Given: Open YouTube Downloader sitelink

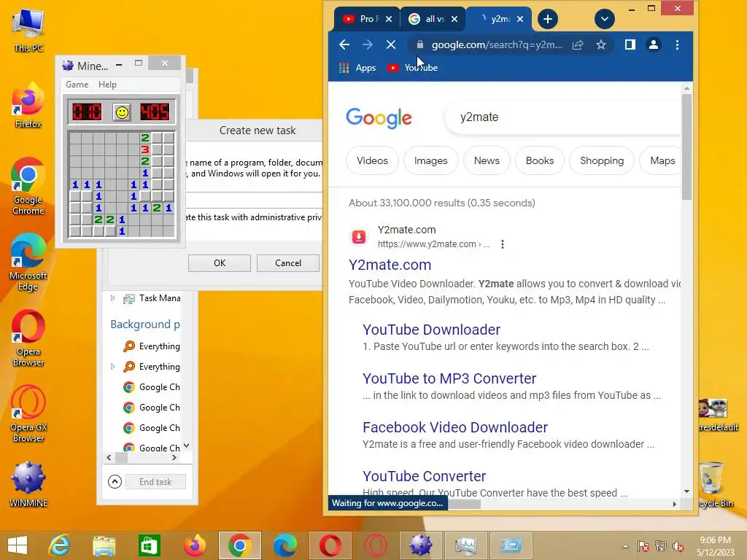Looking at the screenshot, I should click(x=432, y=330).
